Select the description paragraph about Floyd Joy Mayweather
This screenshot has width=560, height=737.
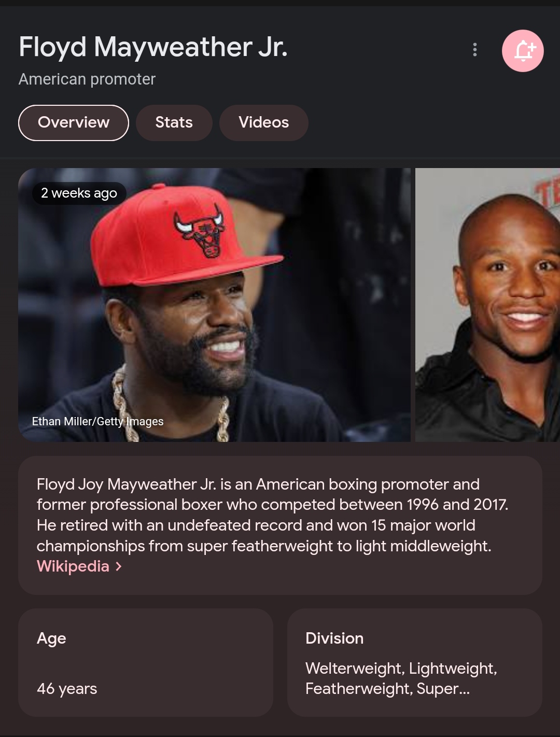(x=272, y=515)
